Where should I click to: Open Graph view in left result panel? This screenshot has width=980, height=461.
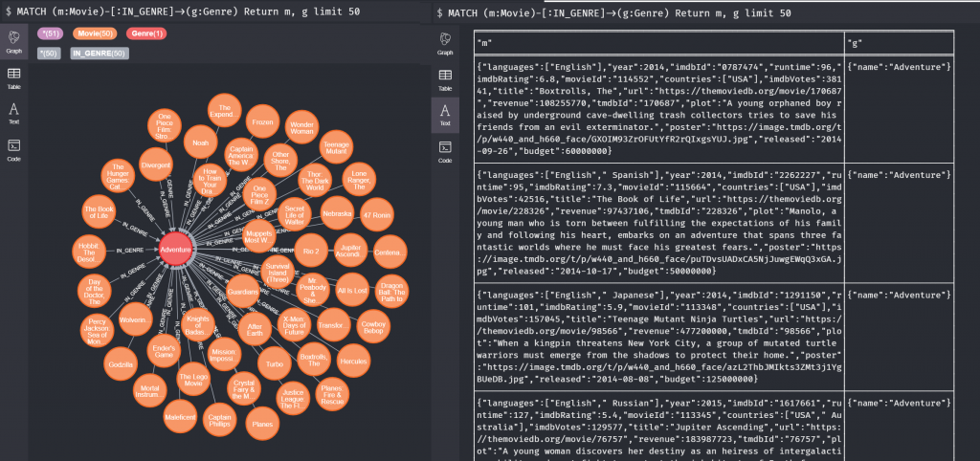click(13, 42)
